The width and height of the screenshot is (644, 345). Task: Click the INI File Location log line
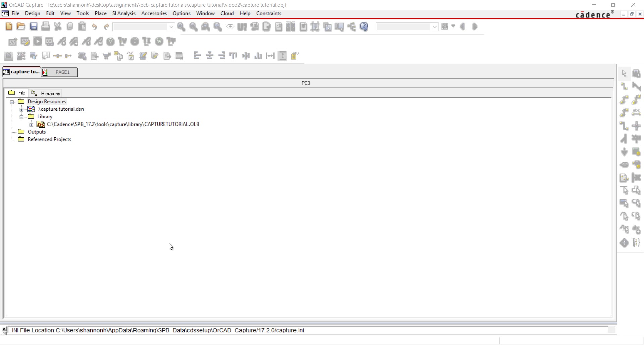[158, 330]
